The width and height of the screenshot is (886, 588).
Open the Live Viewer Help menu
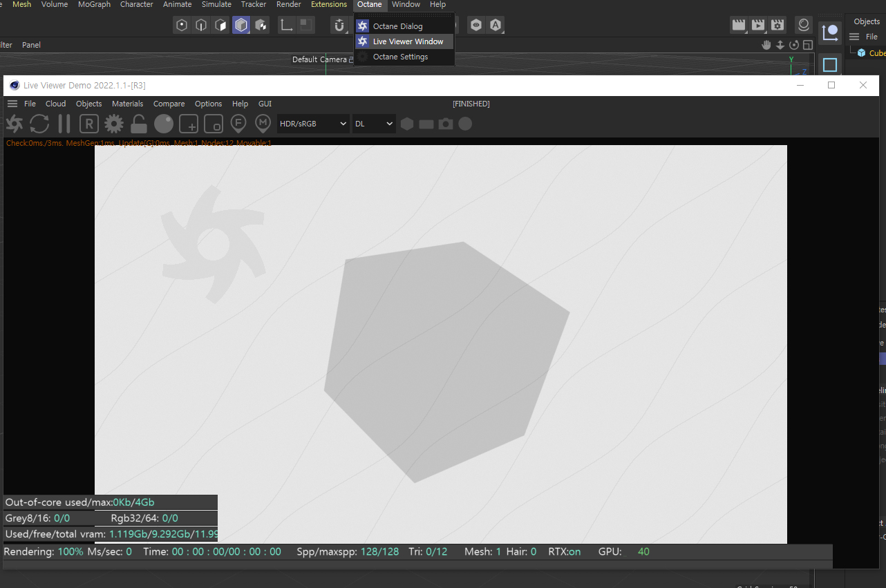pyautogui.click(x=240, y=104)
